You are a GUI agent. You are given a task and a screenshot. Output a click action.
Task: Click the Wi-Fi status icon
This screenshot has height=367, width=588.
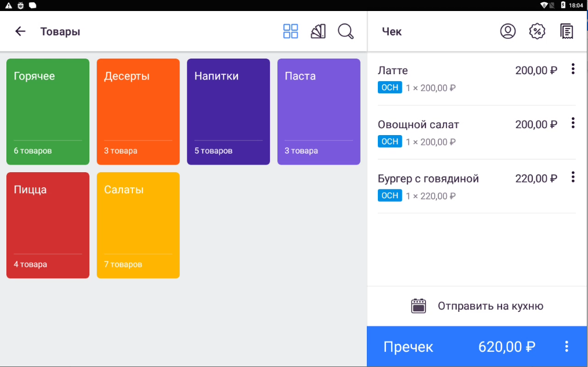pos(543,5)
